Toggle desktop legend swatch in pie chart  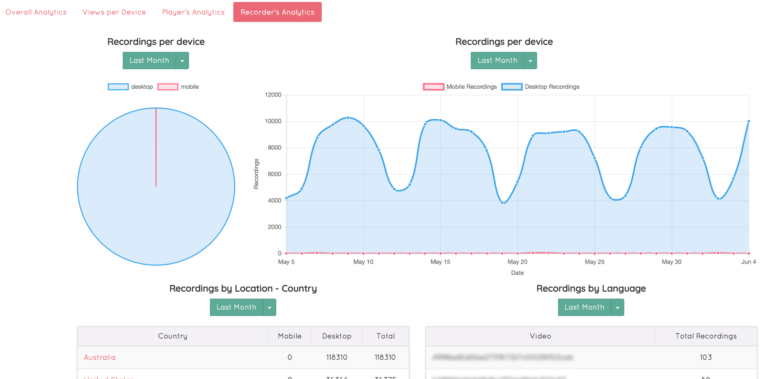(x=118, y=87)
